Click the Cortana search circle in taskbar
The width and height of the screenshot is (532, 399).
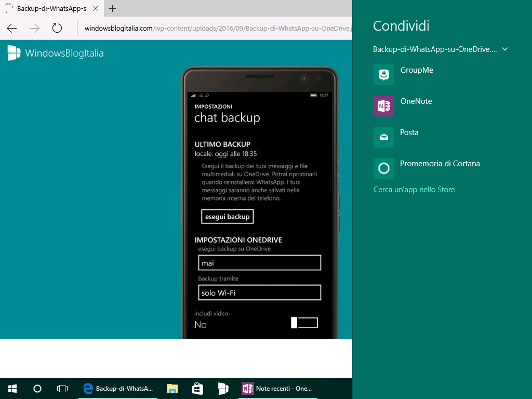37,389
